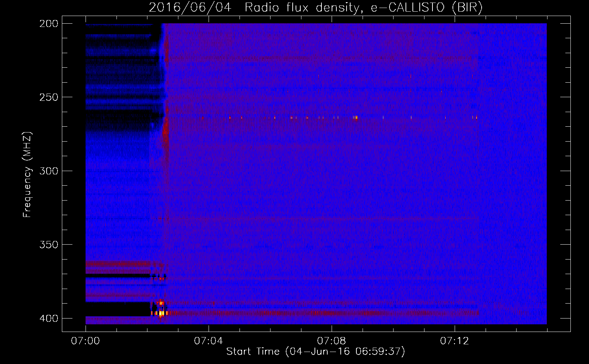
Task: Click the 300 frequency tick label
Action: [49, 171]
